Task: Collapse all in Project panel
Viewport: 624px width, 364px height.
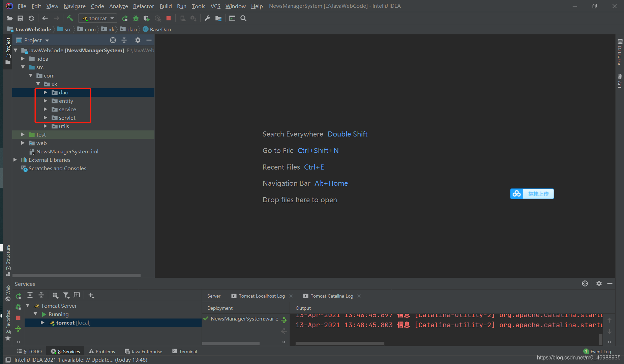Action: pos(124,40)
